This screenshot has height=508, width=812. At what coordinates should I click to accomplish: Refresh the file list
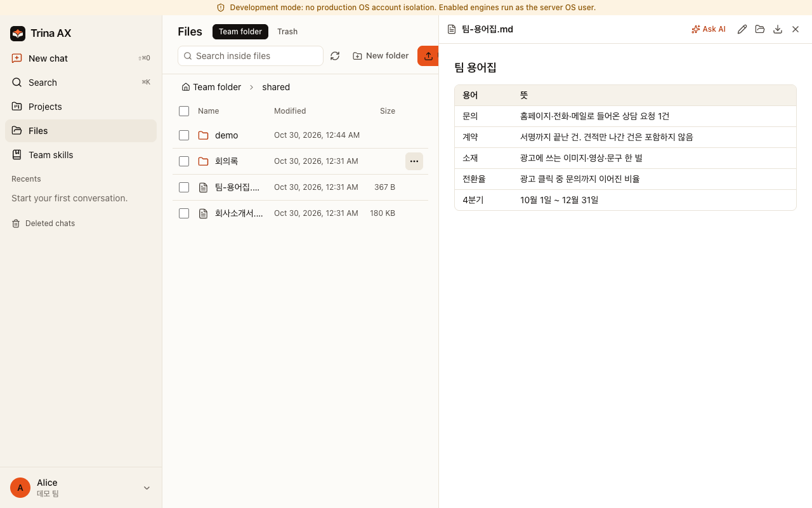pos(335,56)
